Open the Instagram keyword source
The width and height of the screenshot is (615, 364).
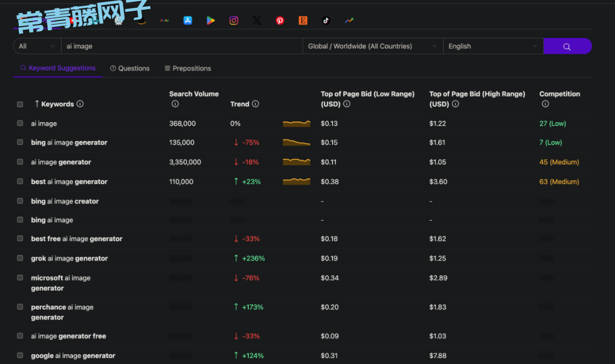[233, 20]
